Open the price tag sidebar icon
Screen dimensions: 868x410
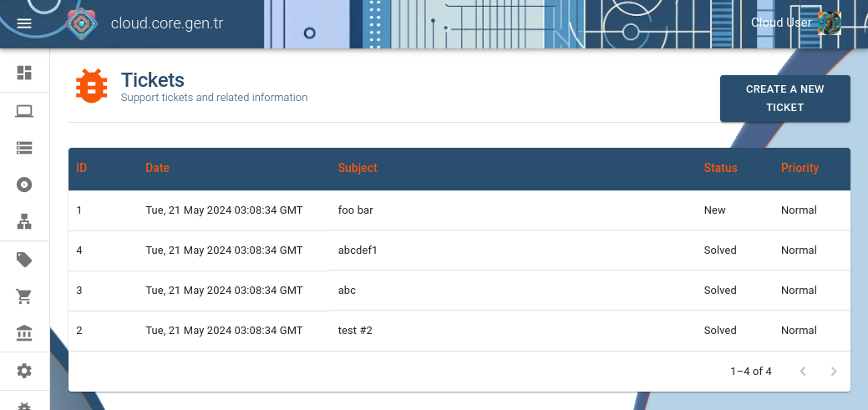24,260
